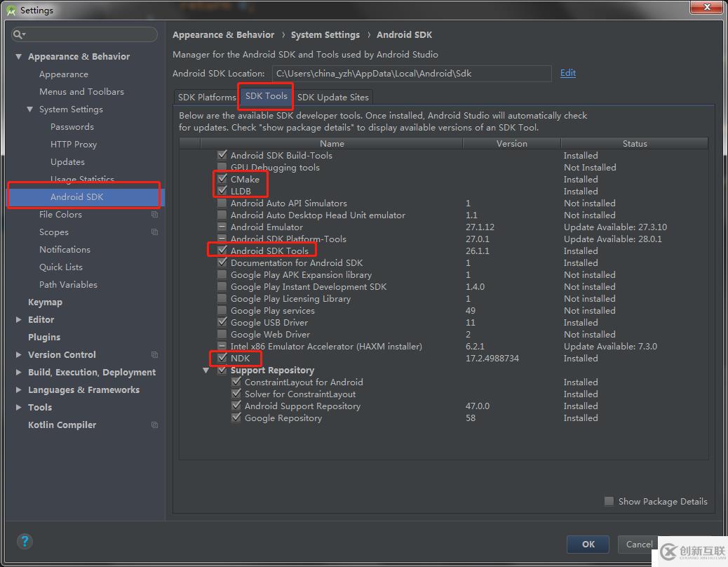Viewport: 728px width, 567px height.
Task: Enable Show Package Details checkbox
Action: [x=609, y=501]
